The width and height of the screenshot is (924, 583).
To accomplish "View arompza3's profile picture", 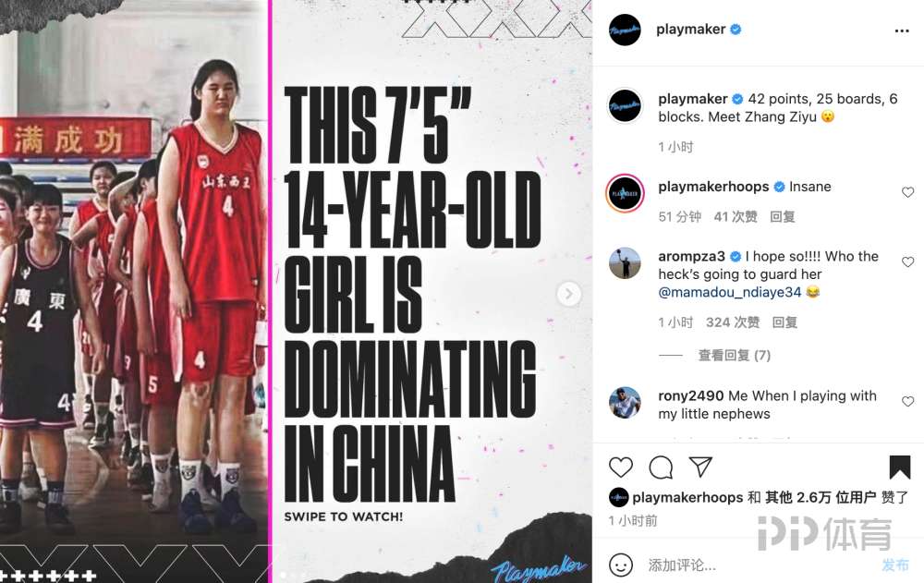I will coord(625,263).
